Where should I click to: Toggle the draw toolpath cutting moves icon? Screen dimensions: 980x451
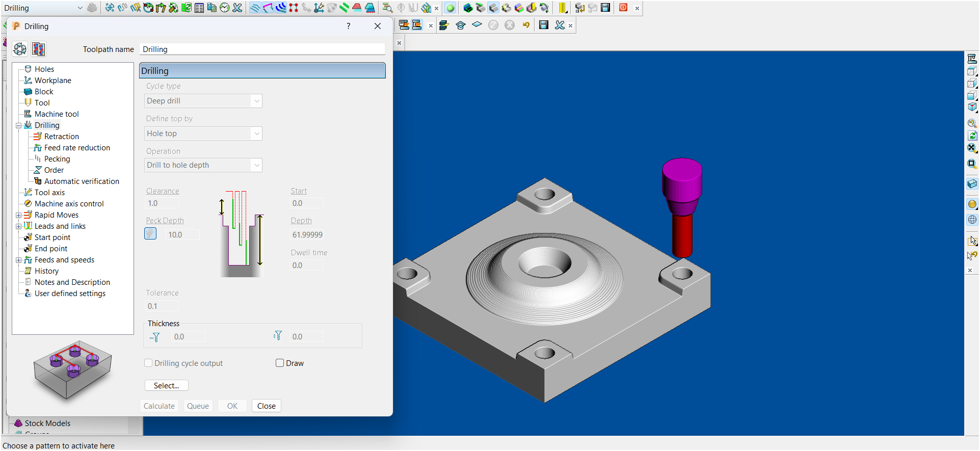[255, 8]
